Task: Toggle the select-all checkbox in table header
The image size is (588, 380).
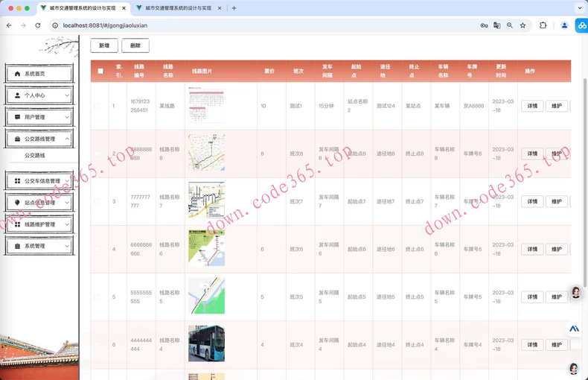Action: click(x=100, y=72)
